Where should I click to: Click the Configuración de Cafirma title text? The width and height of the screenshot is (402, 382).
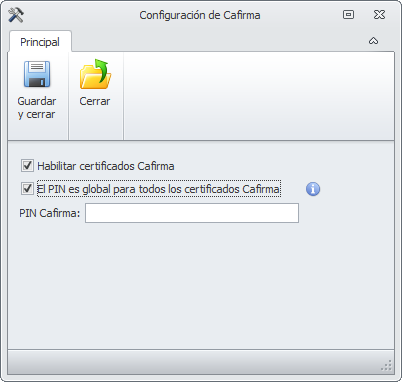pyautogui.click(x=200, y=15)
